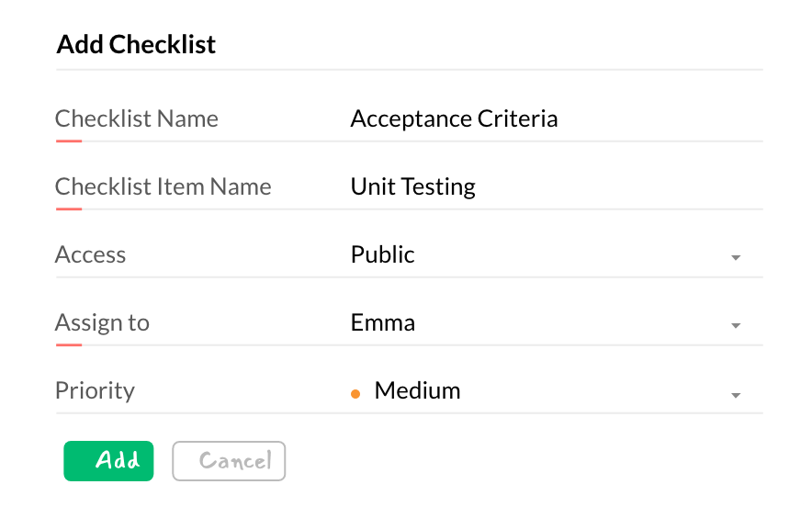The image size is (812, 507).
Task: Expand the Access dropdown arrow
Action: click(x=736, y=258)
